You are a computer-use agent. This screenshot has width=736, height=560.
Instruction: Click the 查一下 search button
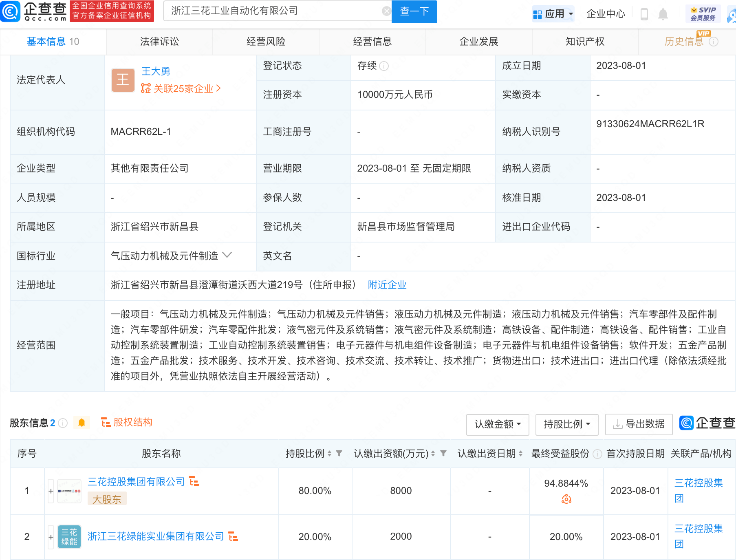[414, 11]
